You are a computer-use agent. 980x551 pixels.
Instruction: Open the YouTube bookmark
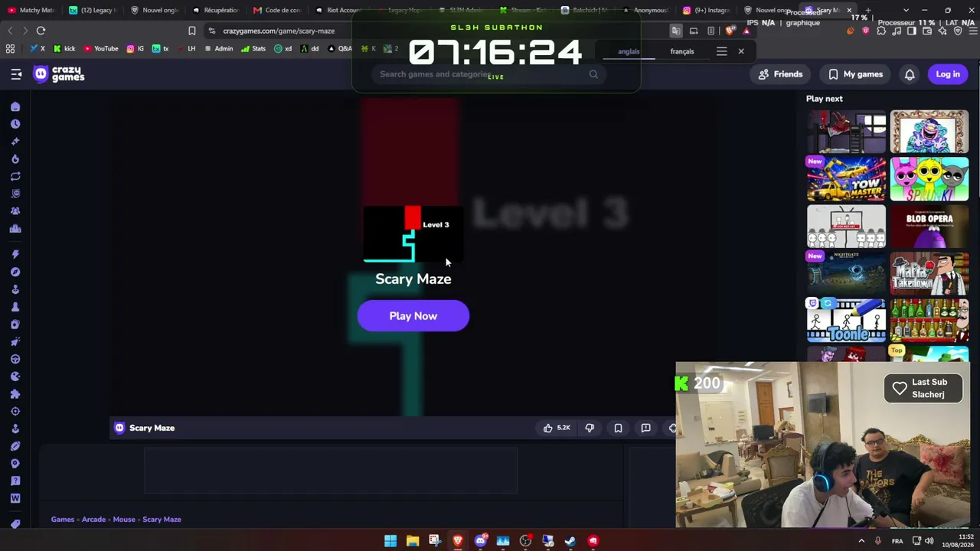pos(101,48)
